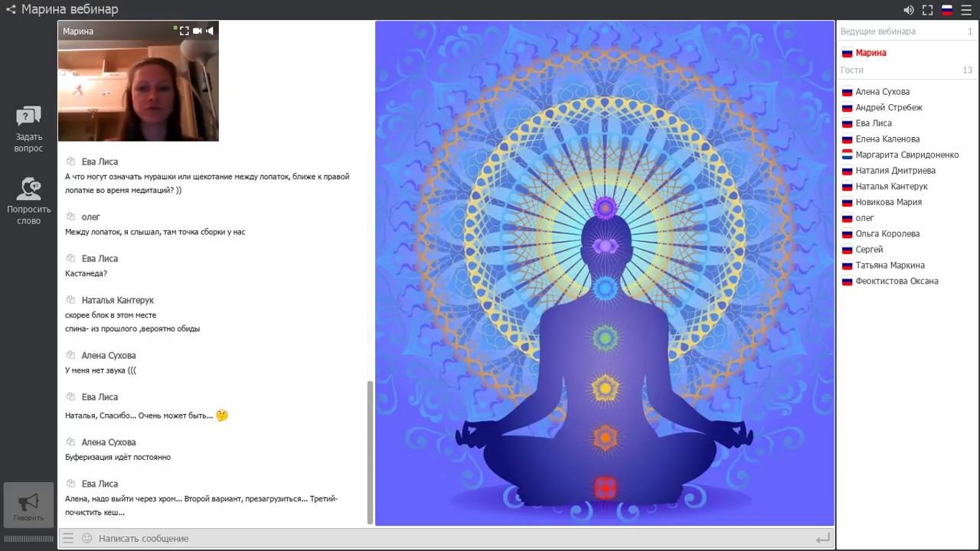The width and height of the screenshot is (980, 551).
Task: Send message with the enter arrow icon
Action: click(822, 539)
